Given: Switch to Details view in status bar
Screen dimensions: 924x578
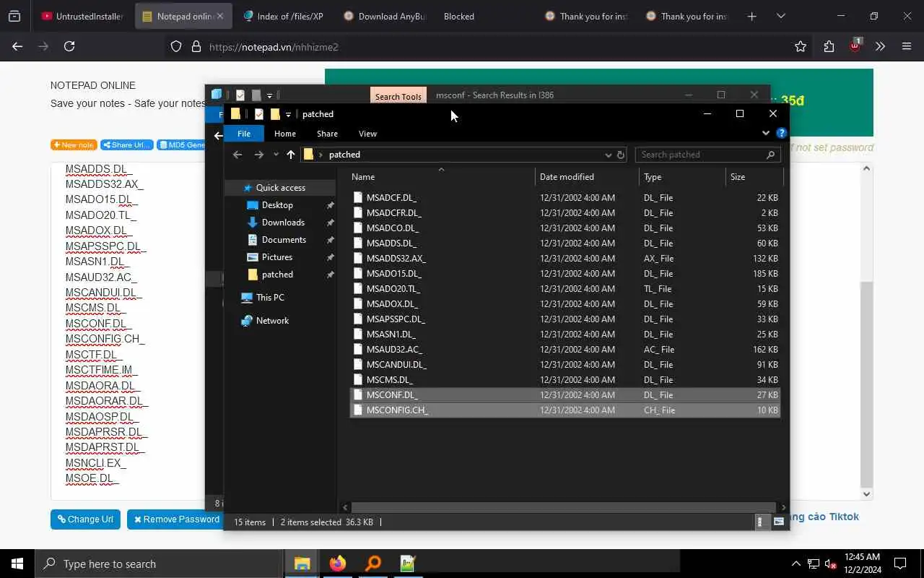Looking at the screenshot, I should (x=761, y=522).
